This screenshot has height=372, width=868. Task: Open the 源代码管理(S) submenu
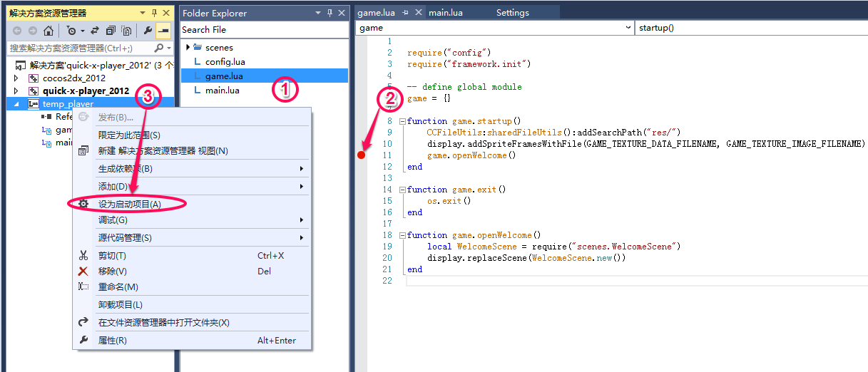(192, 238)
